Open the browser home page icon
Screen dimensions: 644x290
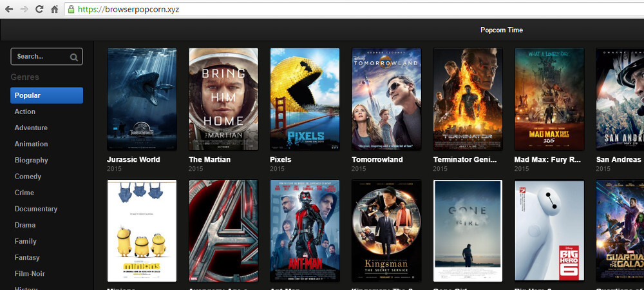point(55,9)
